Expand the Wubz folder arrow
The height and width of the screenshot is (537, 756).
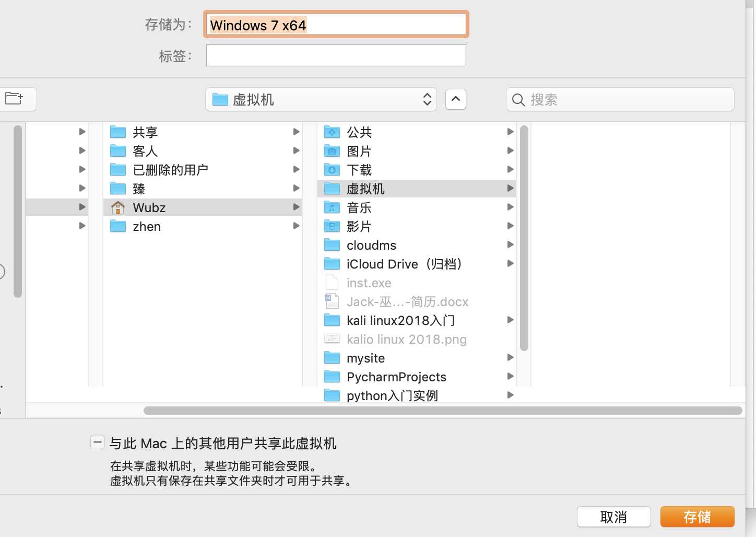click(296, 207)
